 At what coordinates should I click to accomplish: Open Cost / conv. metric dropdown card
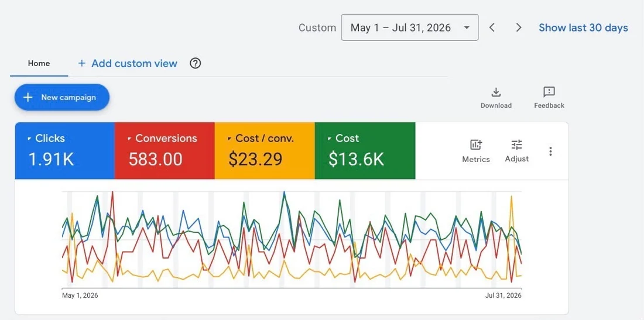[x=265, y=150]
